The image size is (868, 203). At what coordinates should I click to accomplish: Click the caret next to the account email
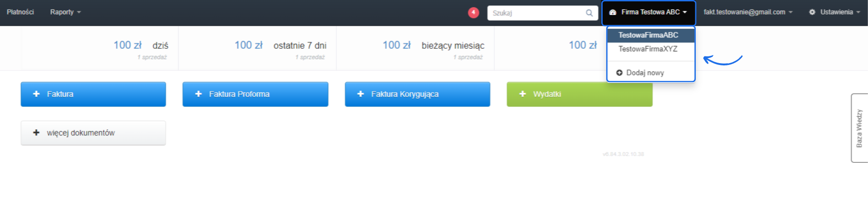[791, 13]
